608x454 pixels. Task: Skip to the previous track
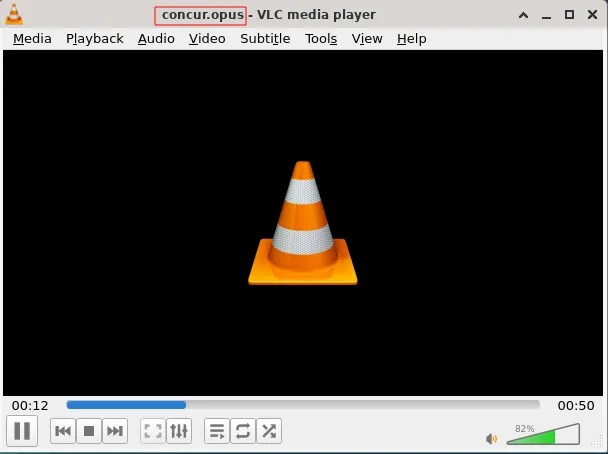(x=63, y=431)
